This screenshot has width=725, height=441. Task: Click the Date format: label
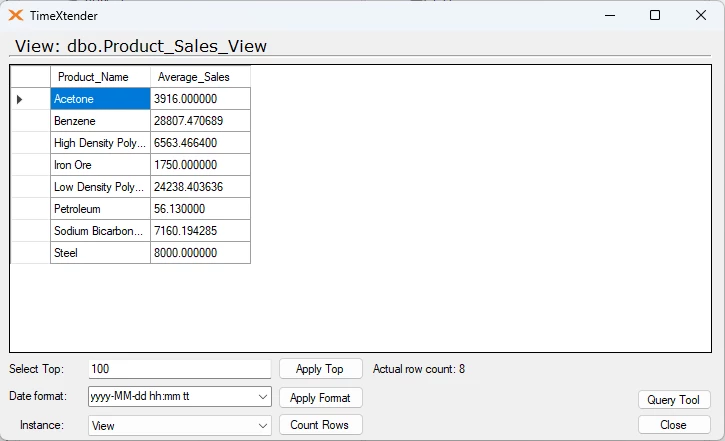(x=38, y=396)
